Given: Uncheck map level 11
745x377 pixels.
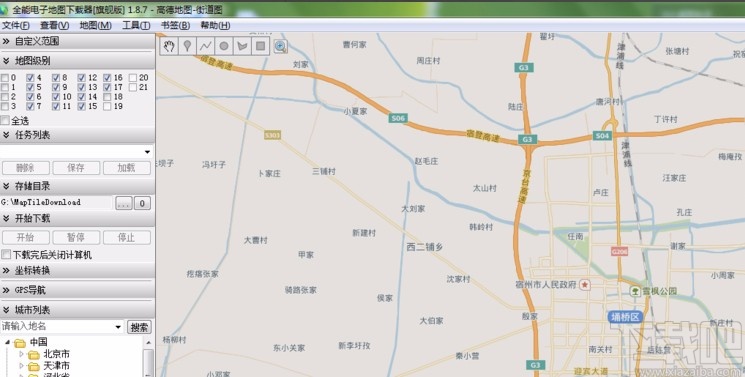Looking at the screenshot, I should (x=56, y=106).
